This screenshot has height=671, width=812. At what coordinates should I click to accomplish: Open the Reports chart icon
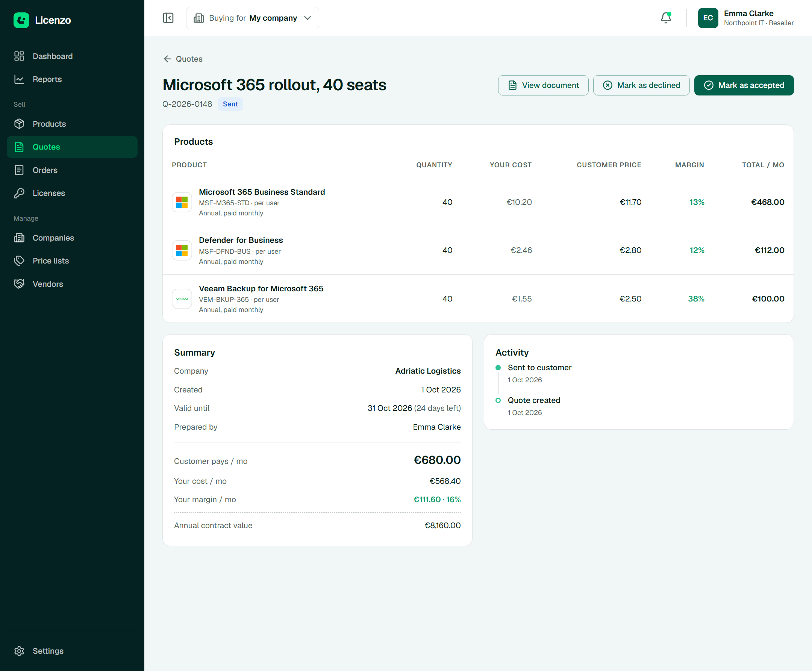(x=19, y=79)
